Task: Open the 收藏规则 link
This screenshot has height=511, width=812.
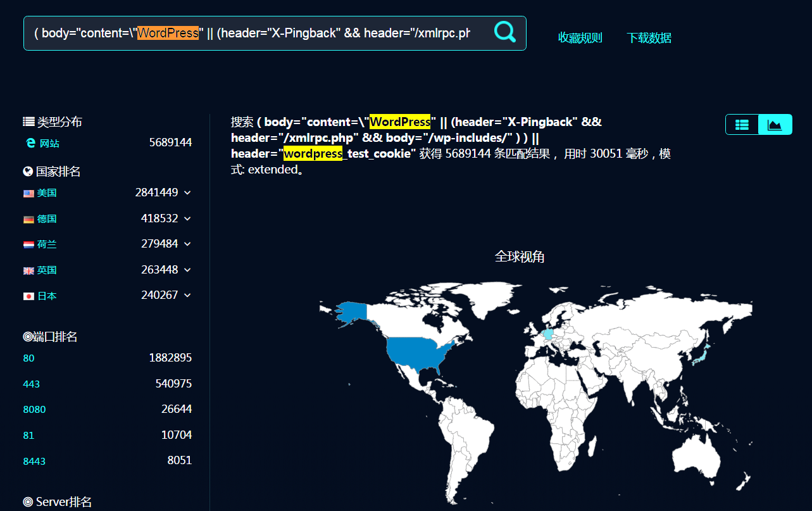Action: (580, 38)
